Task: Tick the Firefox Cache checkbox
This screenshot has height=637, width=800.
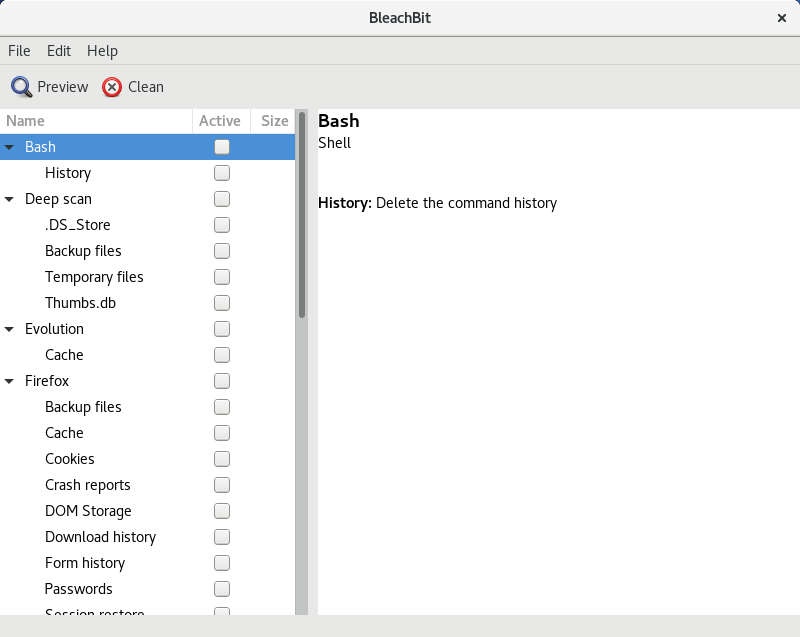Action: pos(222,433)
